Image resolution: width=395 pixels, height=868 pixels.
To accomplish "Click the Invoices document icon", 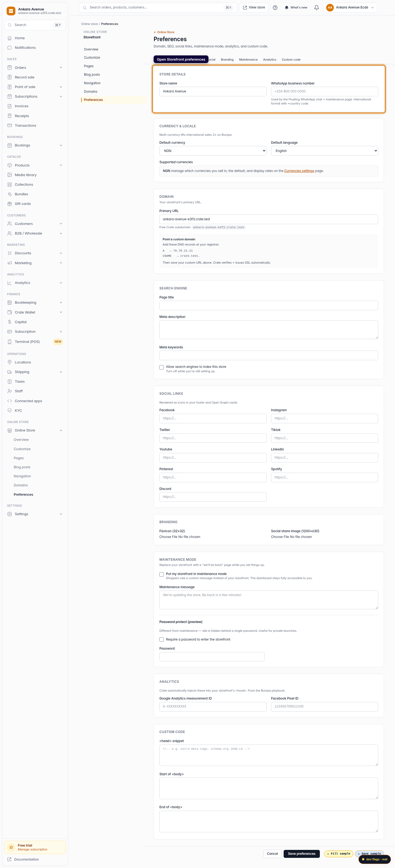I will [9, 106].
